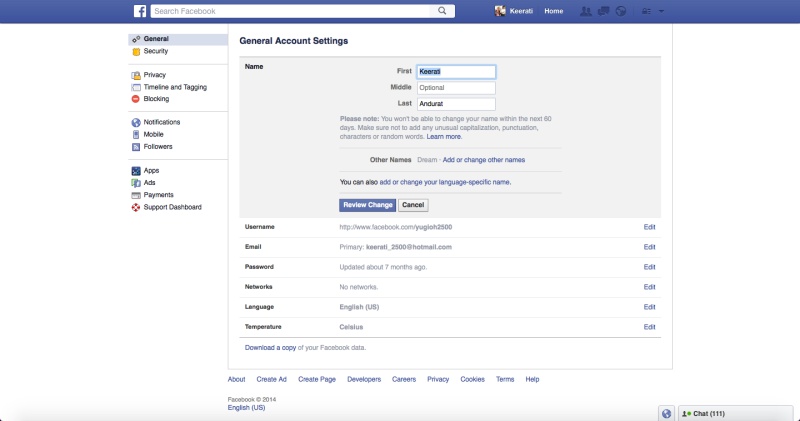Viewport: 800px width, 421px height.
Task: Select Security badge icon in sidebar
Action: click(x=136, y=52)
